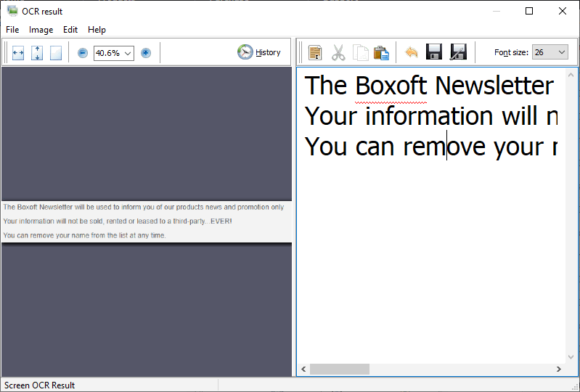
Task: Click the Fit Height icon
Action: (37, 53)
